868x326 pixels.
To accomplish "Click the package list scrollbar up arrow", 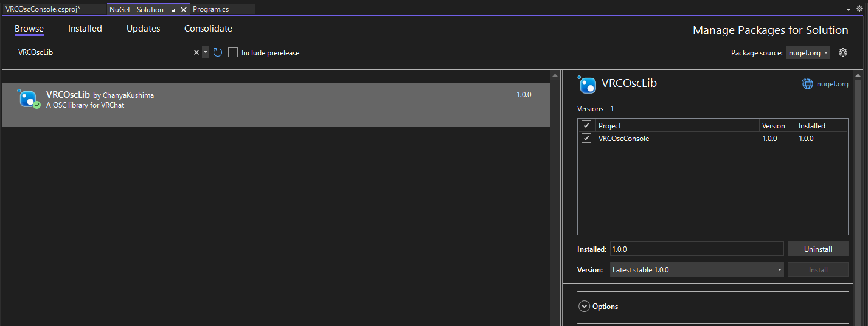I will point(554,75).
